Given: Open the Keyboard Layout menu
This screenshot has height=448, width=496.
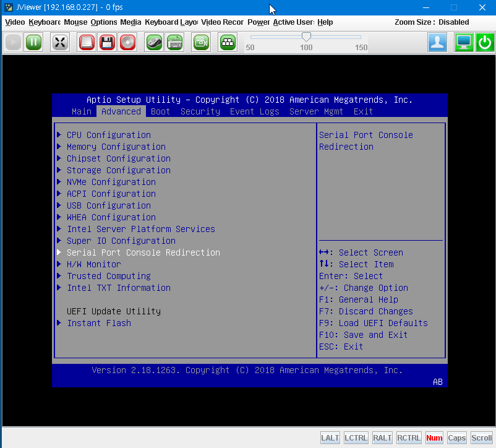Looking at the screenshot, I should (171, 22).
